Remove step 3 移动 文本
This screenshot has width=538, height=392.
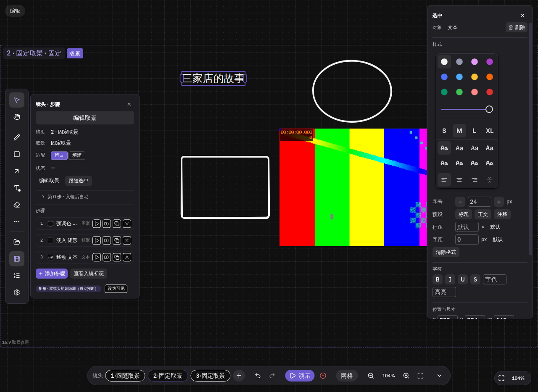point(127,257)
